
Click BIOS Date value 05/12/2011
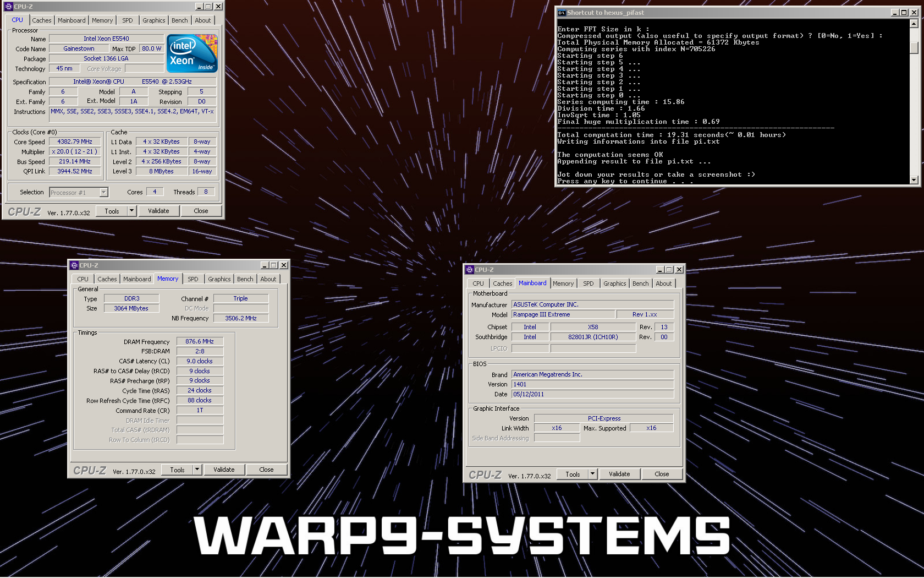coord(592,394)
